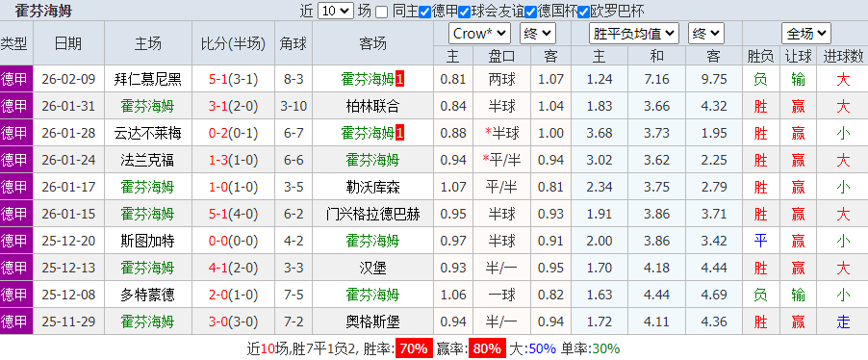The height and width of the screenshot is (360, 868).
Task: Click the 走 goals result in the 奥格斯堡 row
Action: tap(843, 321)
